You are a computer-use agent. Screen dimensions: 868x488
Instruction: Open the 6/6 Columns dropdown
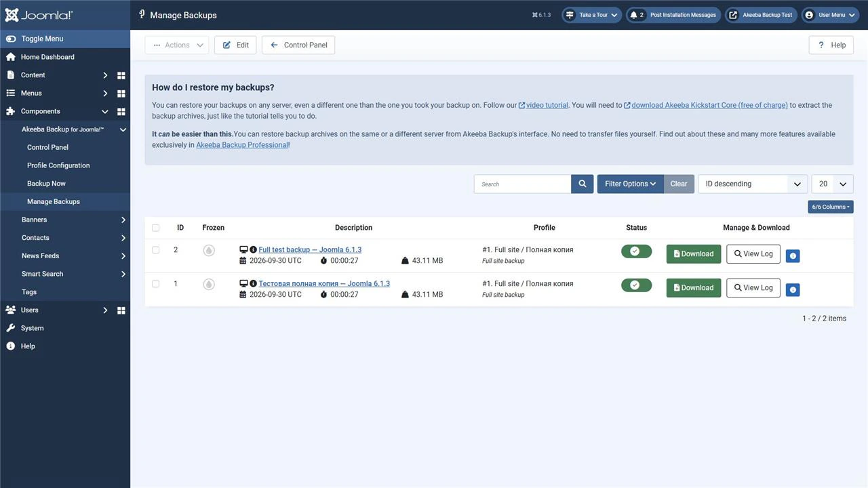click(x=831, y=207)
